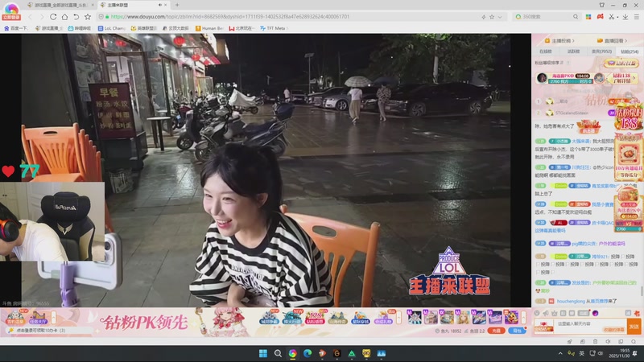644x362 pixels.
Task: Expand the left task icons chevron
Action: click(53, 317)
